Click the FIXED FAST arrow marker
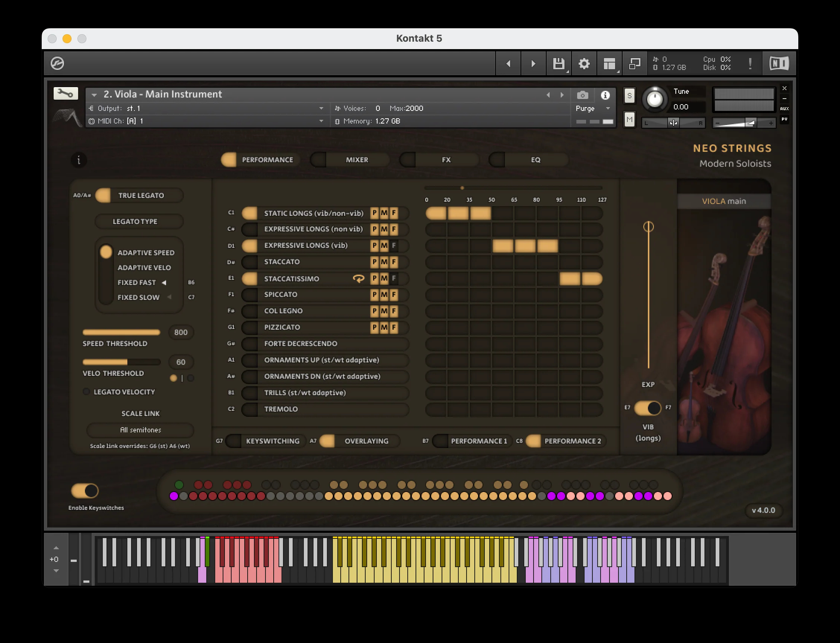This screenshot has width=840, height=643. 164,282
